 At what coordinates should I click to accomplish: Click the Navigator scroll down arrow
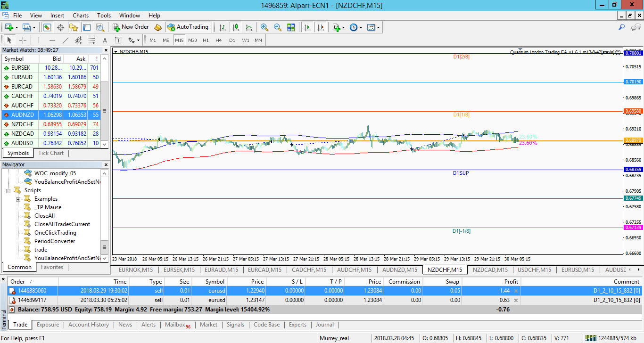point(105,258)
